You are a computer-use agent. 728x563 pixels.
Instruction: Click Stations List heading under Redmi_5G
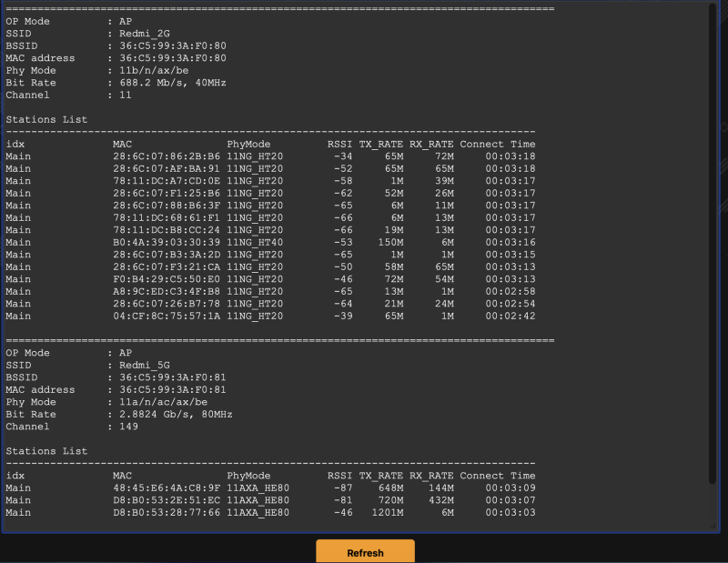46,451
